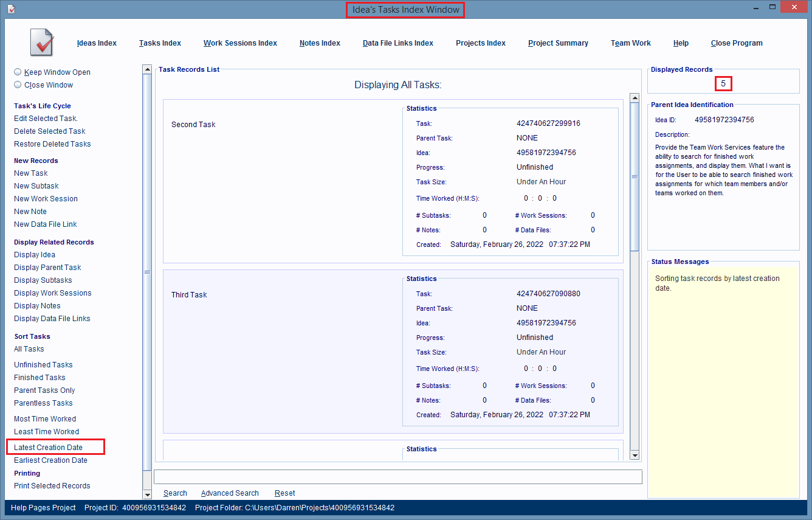Click Idea ID 49581972394756 in Parent Idea panel
The height and width of the screenshot is (520, 812).
click(724, 120)
